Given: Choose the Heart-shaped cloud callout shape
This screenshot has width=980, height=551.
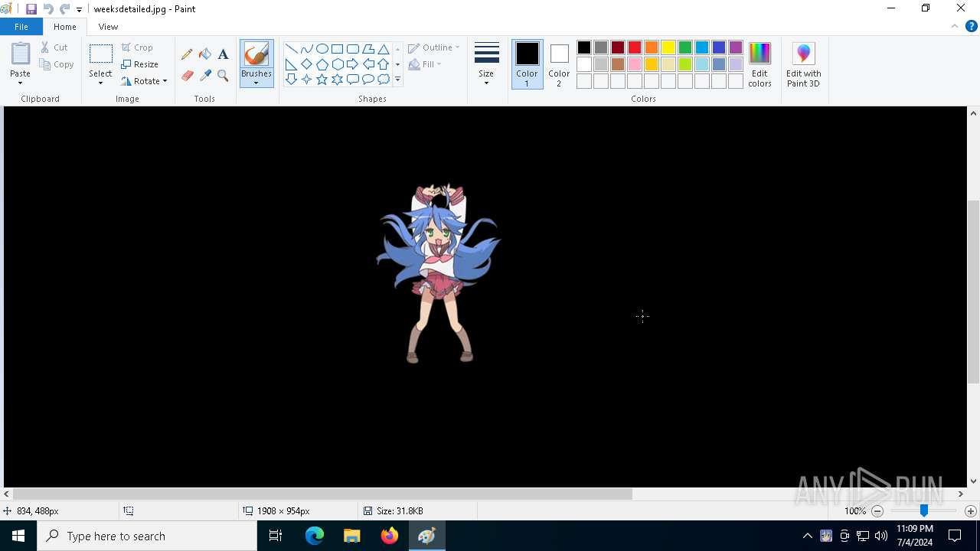Looking at the screenshot, I should (x=384, y=80).
